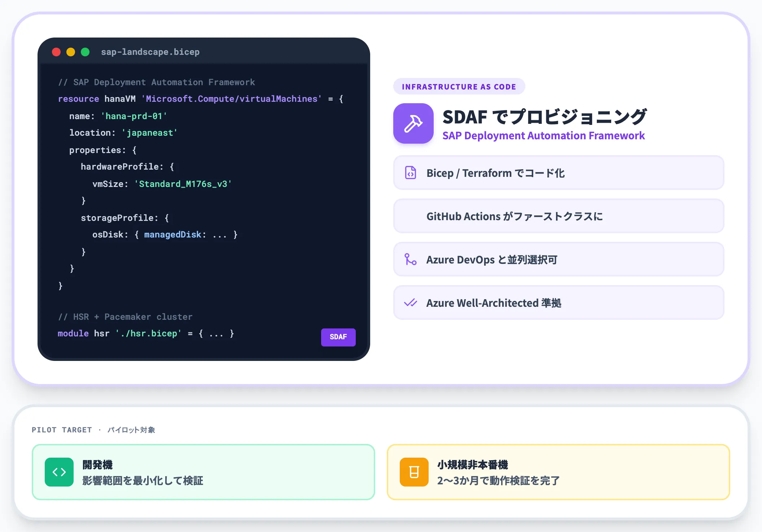Screen dimensions: 762x532
Task: Click the 'Standard_M176s_v3' vmSize value
Action: coord(183,184)
